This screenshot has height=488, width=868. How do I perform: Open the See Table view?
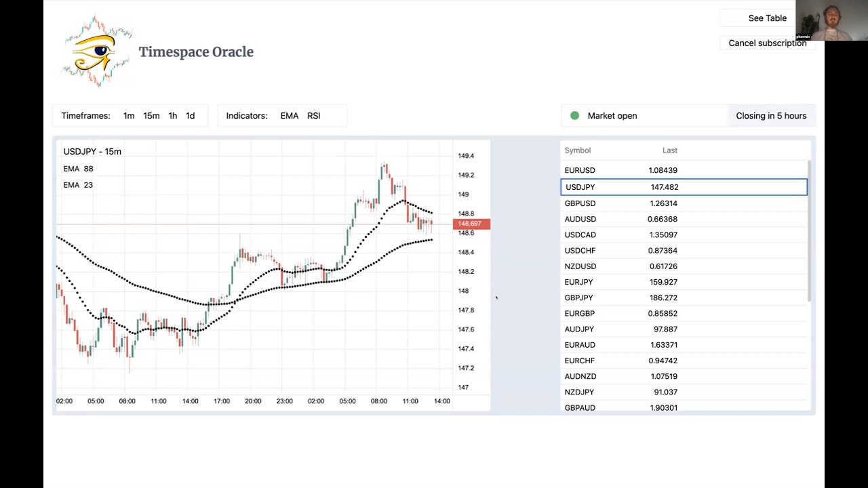pyautogui.click(x=767, y=18)
